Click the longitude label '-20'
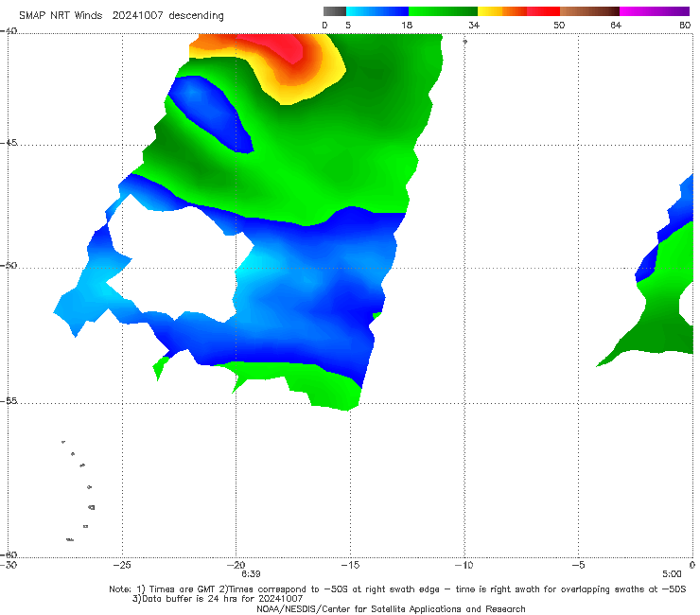This screenshot has height=615, width=700. (x=236, y=565)
